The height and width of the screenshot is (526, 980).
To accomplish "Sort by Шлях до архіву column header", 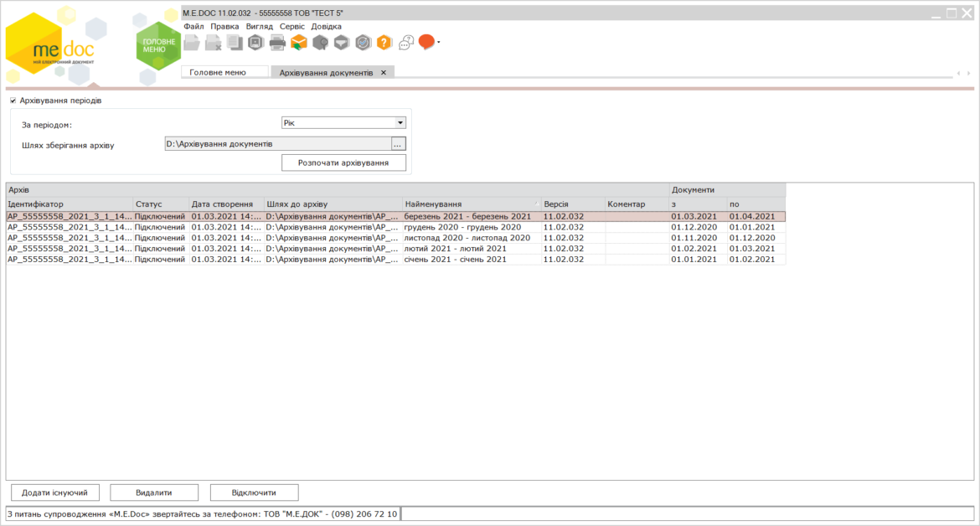I will (333, 204).
